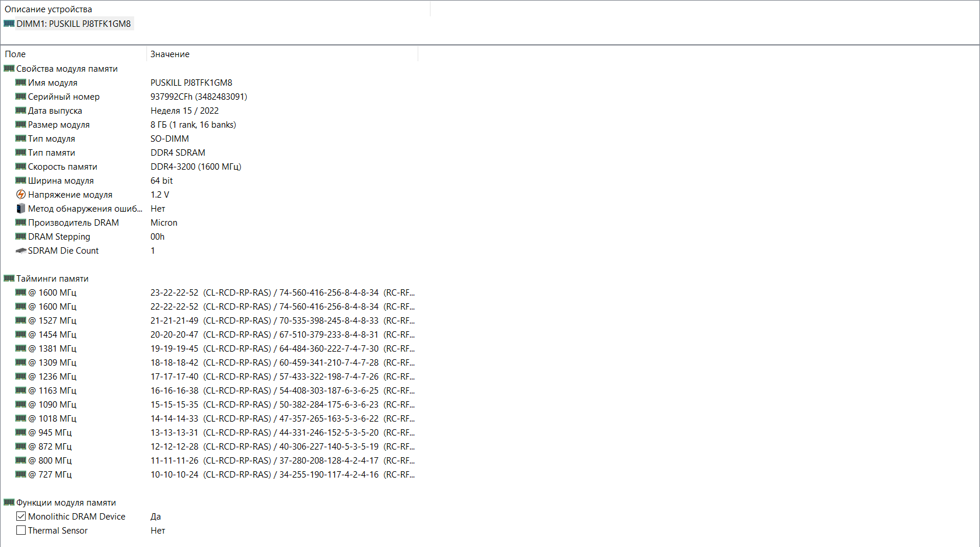Select the Функции модуля памяти group row
Screen dimensions: 980x547
[60, 502]
